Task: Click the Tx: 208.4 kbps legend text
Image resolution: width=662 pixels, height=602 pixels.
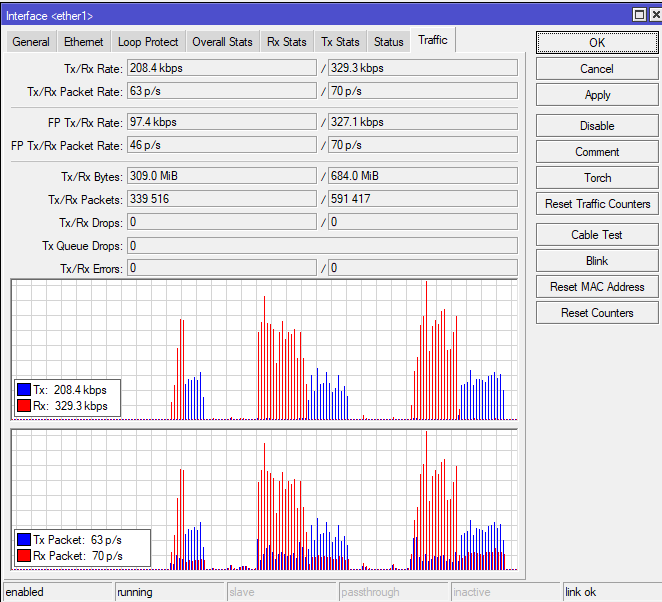Action: [70, 390]
